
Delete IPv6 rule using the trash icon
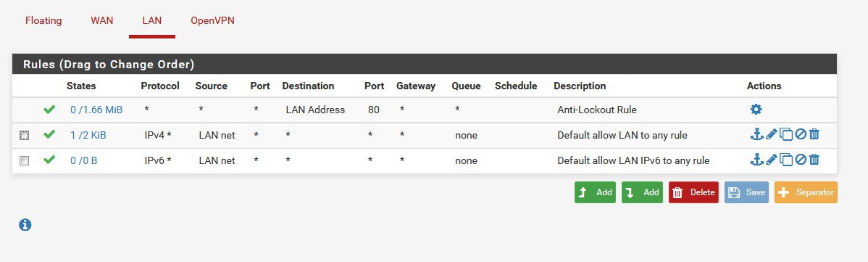[814, 160]
